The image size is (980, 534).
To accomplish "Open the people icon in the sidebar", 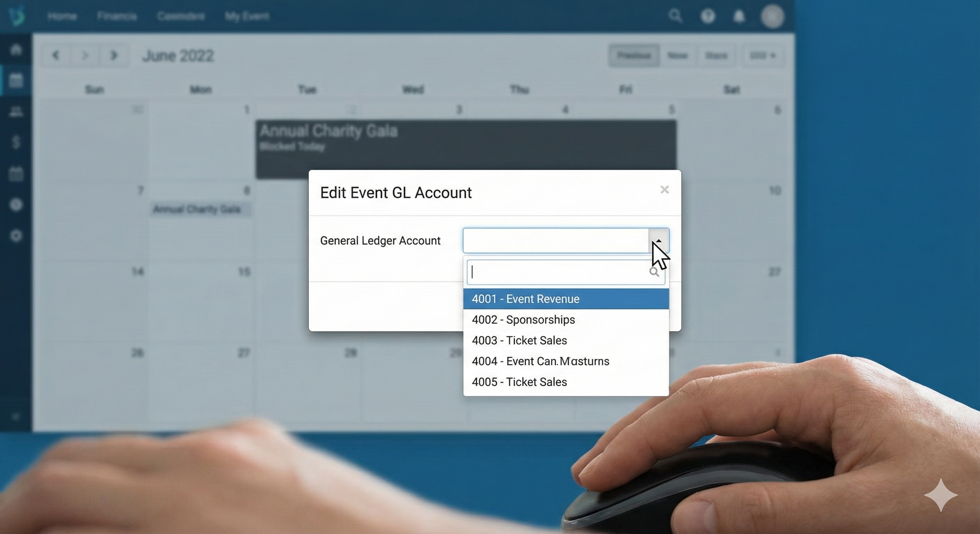I will [16, 112].
